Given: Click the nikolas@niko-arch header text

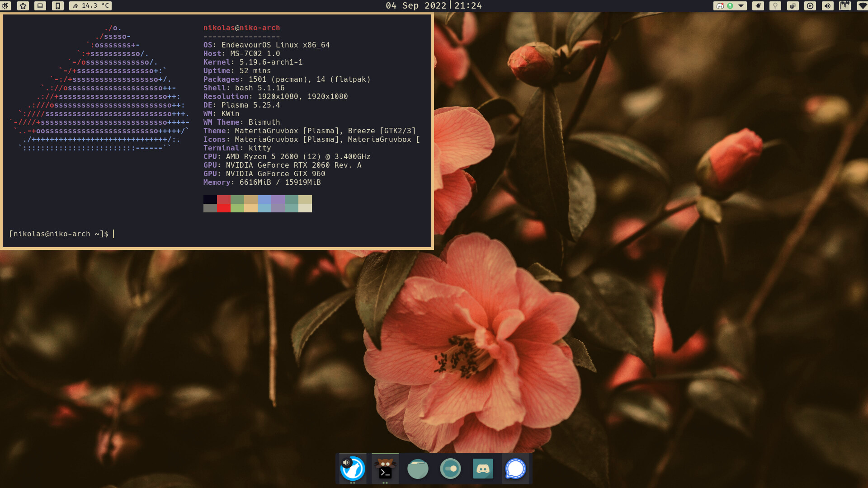Looking at the screenshot, I should click(241, 28).
